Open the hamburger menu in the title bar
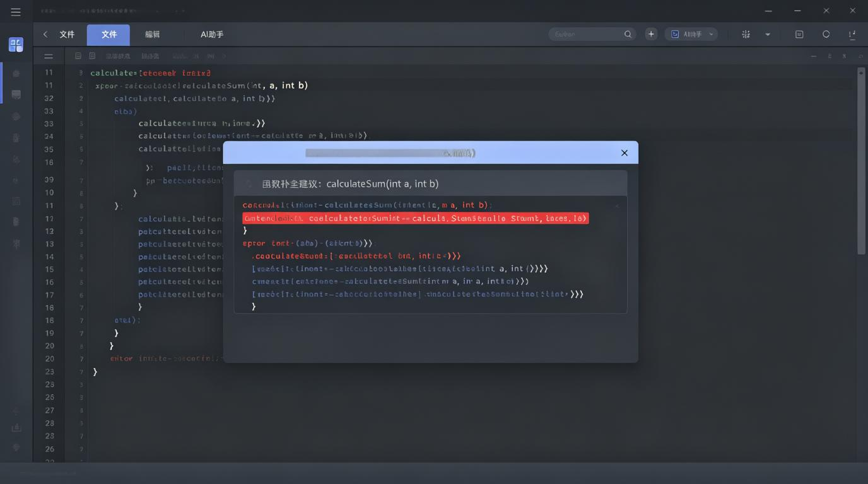 coord(16,12)
